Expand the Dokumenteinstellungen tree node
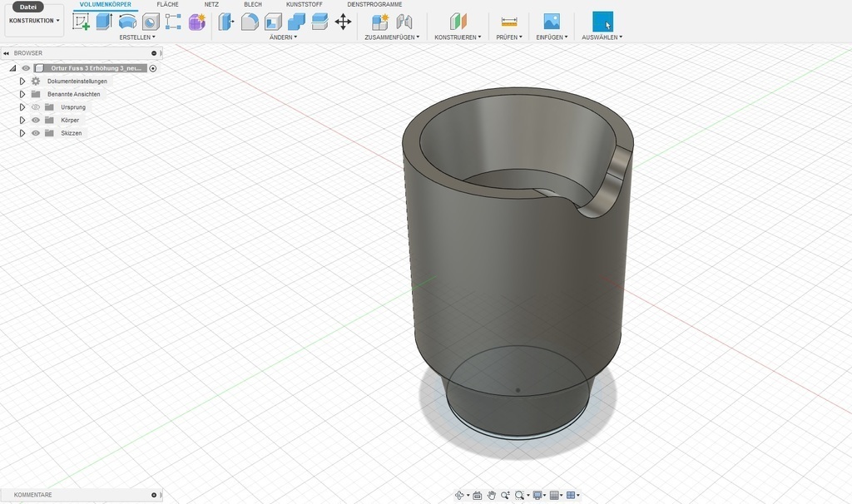The image size is (852, 504). [22, 82]
